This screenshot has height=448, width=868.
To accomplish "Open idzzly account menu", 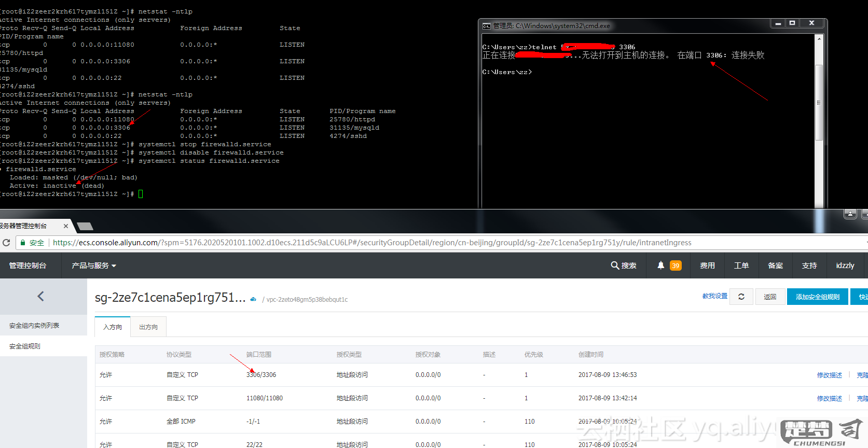I will [845, 265].
